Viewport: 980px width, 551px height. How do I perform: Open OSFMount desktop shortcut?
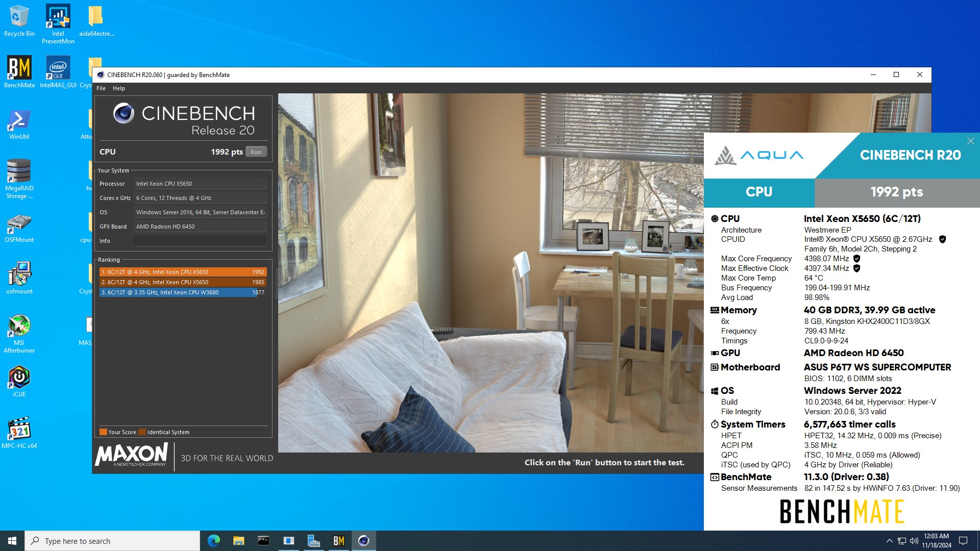point(19,228)
